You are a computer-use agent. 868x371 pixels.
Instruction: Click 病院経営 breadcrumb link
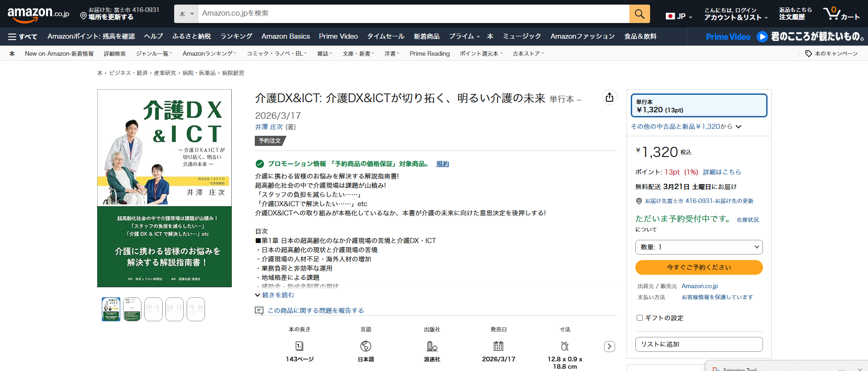(233, 73)
